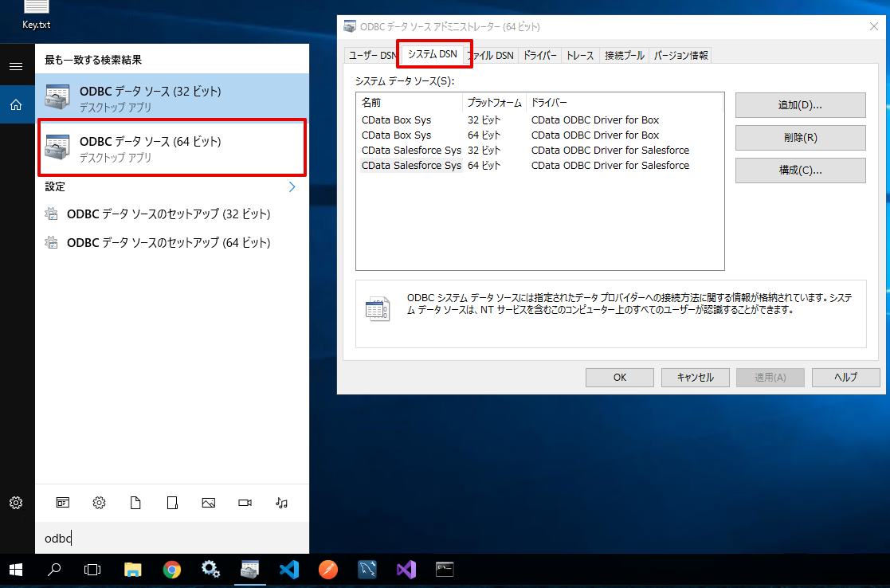The image size is (890, 588).
Task: Click the ヘルプ button
Action: point(845,378)
